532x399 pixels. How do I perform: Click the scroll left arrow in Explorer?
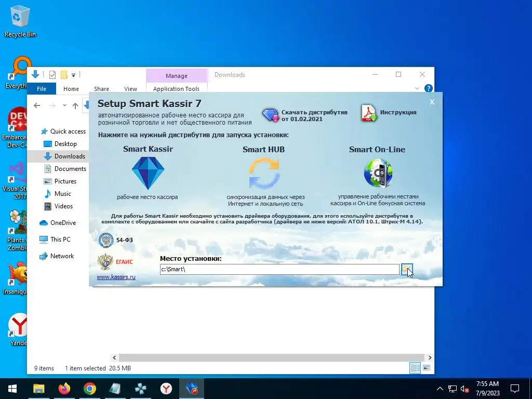[x=114, y=357]
